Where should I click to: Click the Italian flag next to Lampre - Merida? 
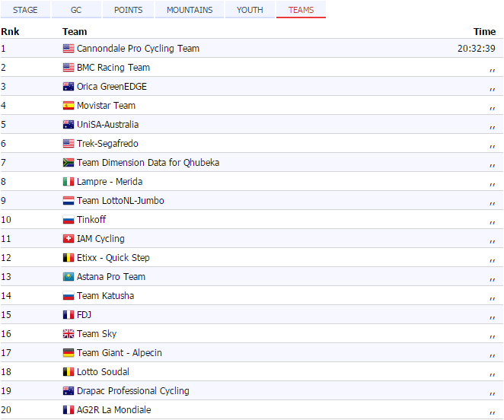(x=69, y=182)
